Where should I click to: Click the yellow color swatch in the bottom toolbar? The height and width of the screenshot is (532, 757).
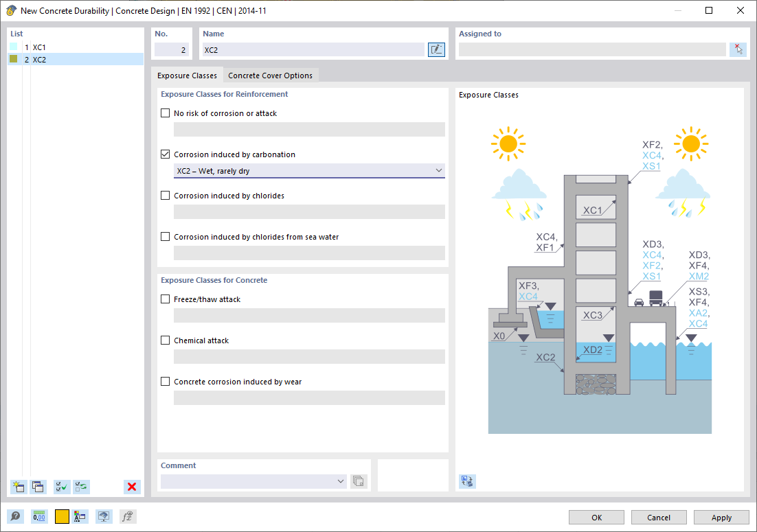(60, 516)
